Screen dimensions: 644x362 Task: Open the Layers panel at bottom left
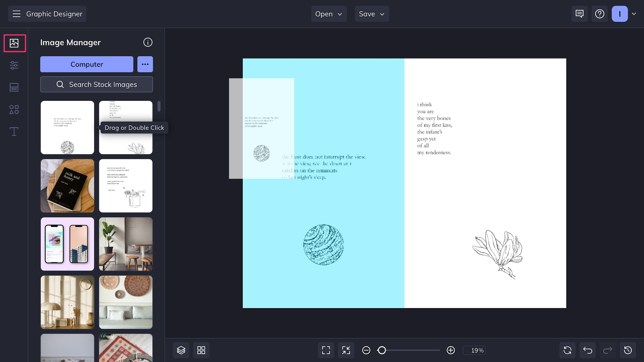[181, 350]
